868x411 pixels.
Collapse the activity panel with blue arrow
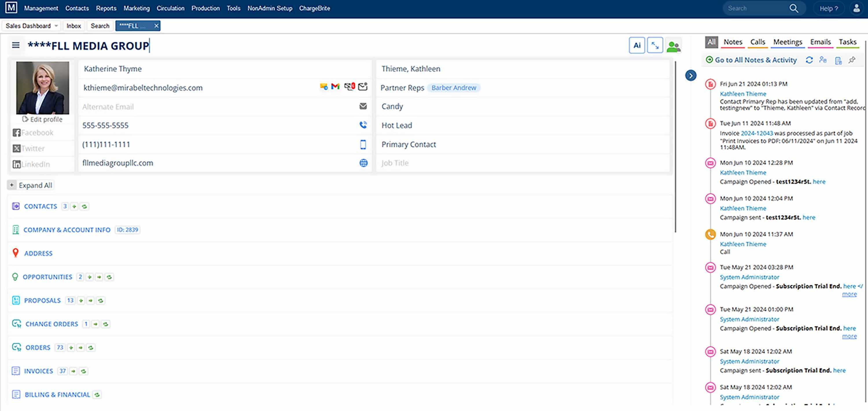(x=690, y=75)
